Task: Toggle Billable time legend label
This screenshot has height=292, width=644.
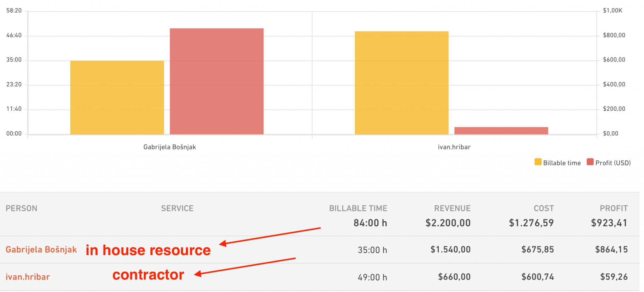Action: pyautogui.click(x=562, y=163)
